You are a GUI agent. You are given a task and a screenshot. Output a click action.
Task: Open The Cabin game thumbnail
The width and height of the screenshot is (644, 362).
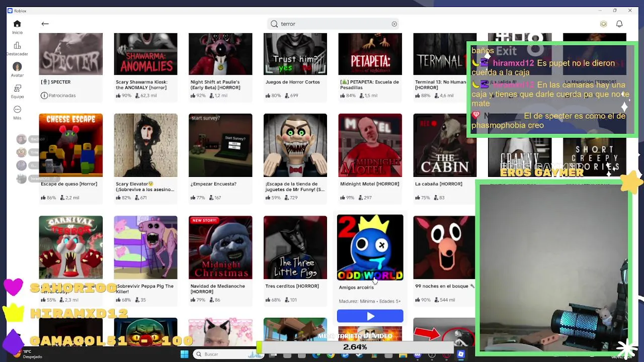(x=445, y=145)
